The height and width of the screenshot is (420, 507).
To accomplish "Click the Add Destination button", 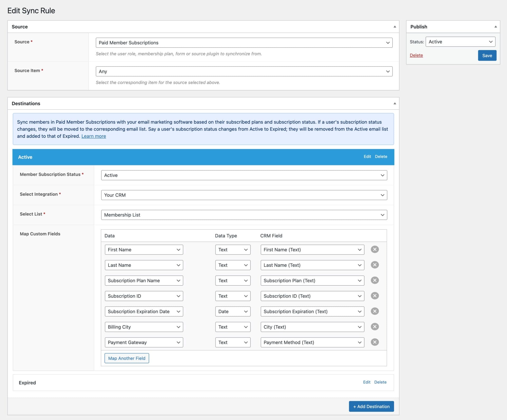I will pyautogui.click(x=371, y=407).
